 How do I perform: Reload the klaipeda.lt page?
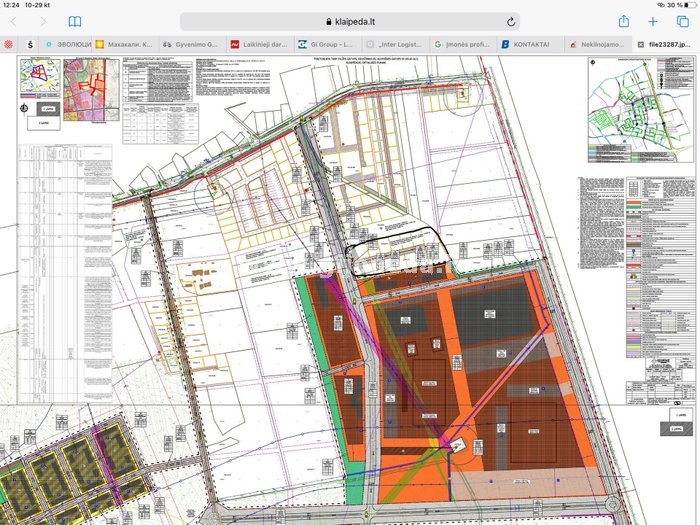coord(511,21)
